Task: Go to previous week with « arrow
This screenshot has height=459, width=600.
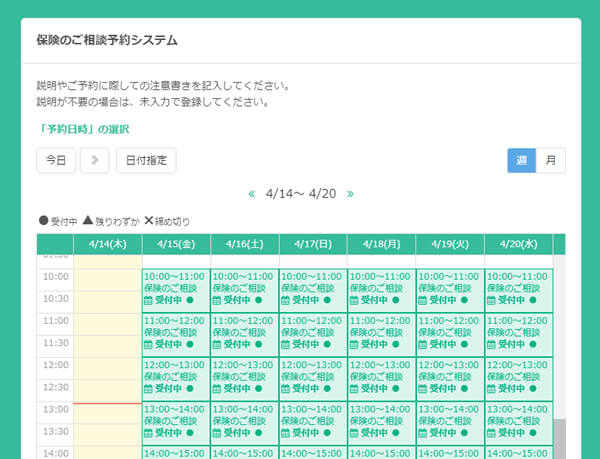Action: [x=252, y=194]
